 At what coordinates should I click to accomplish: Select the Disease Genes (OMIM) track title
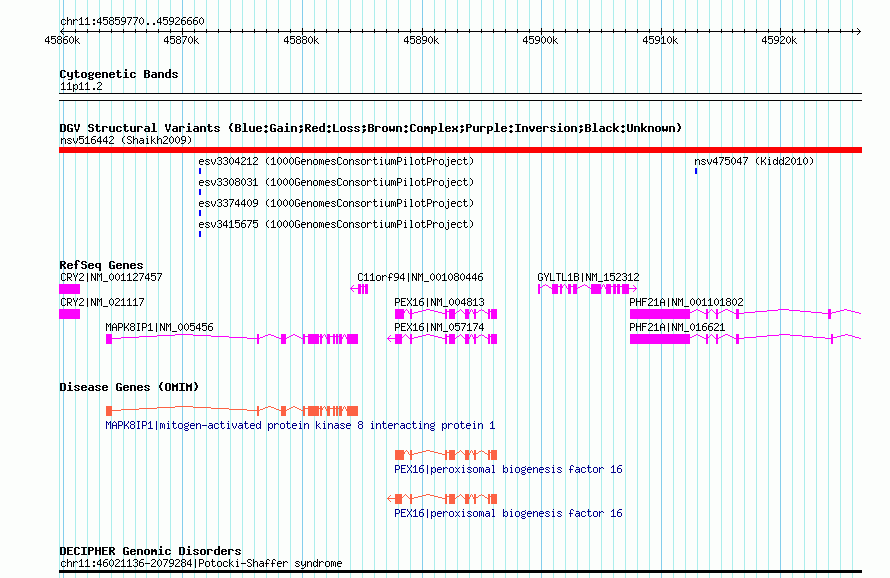[129, 387]
